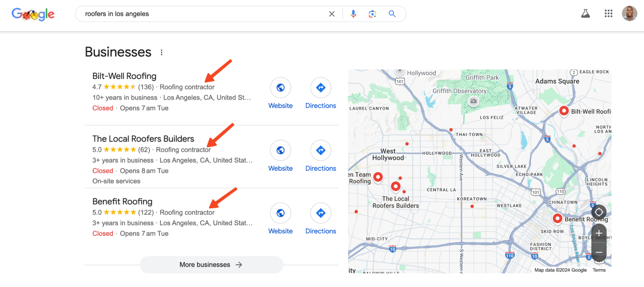Screen dimensions: 644x287
Task: Open the Directions link for The Local Roofers Builders
Action: [x=321, y=168]
